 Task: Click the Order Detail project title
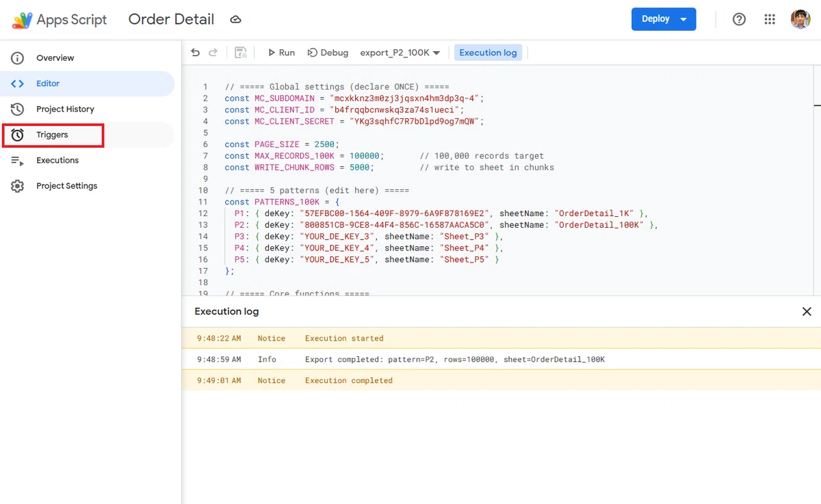click(171, 19)
